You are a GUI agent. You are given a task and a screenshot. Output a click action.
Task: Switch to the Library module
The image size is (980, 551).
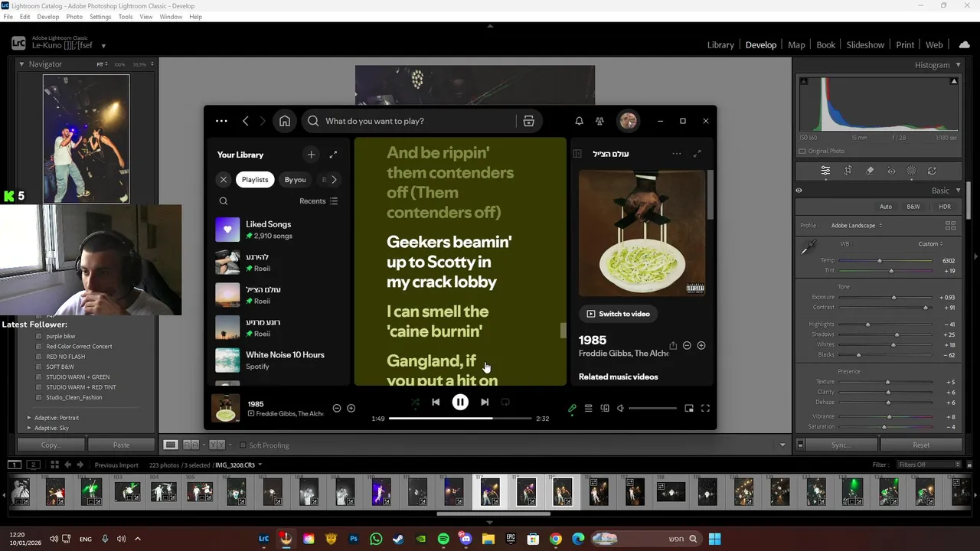coord(720,45)
